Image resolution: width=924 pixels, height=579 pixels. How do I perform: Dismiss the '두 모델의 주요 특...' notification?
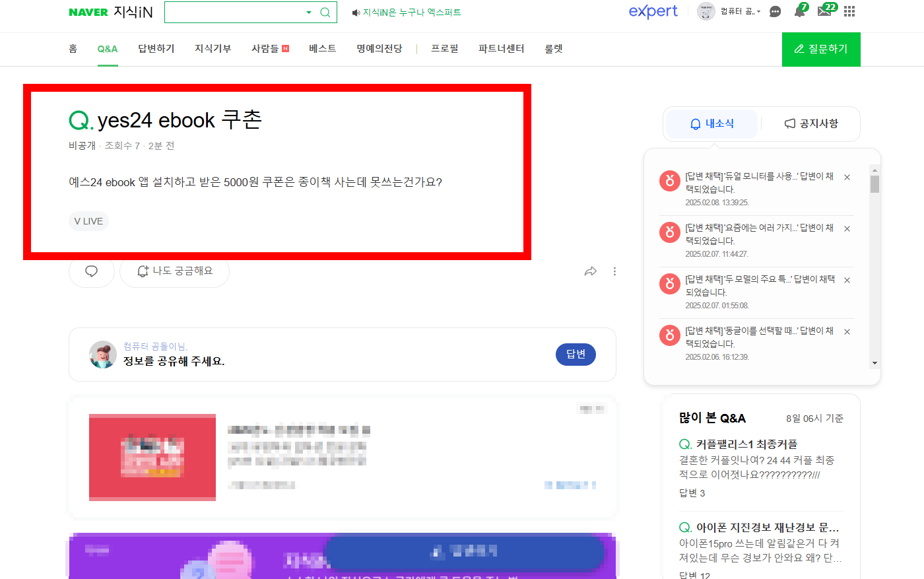pos(847,281)
